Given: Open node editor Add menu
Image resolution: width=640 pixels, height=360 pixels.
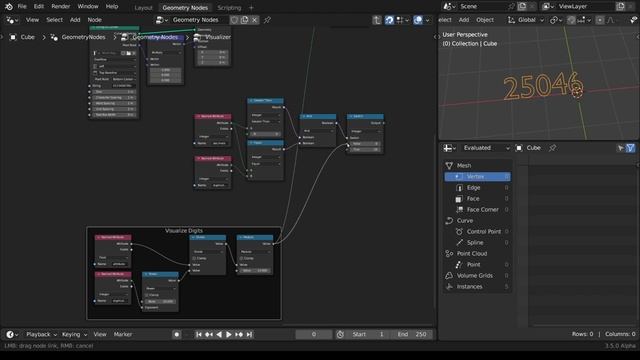Looking at the screenshot, I should [x=75, y=20].
